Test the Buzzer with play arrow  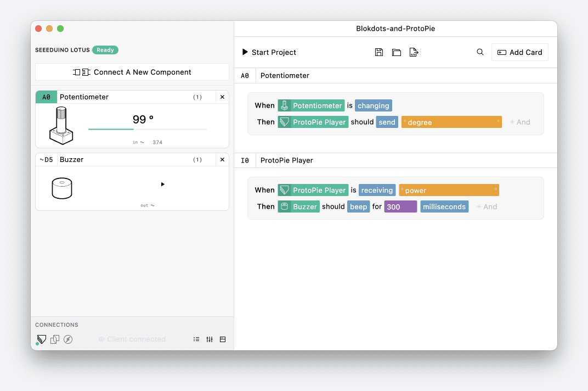[x=163, y=184]
